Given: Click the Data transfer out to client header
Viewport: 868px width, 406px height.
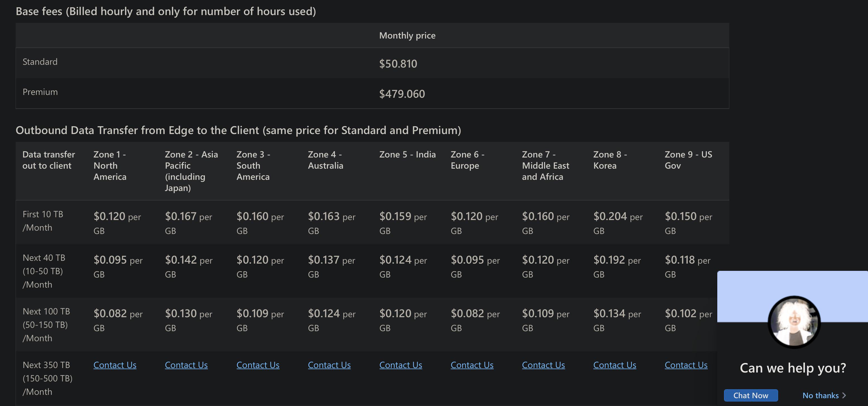Looking at the screenshot, I should pyautogui.click(x=49, y=160).
